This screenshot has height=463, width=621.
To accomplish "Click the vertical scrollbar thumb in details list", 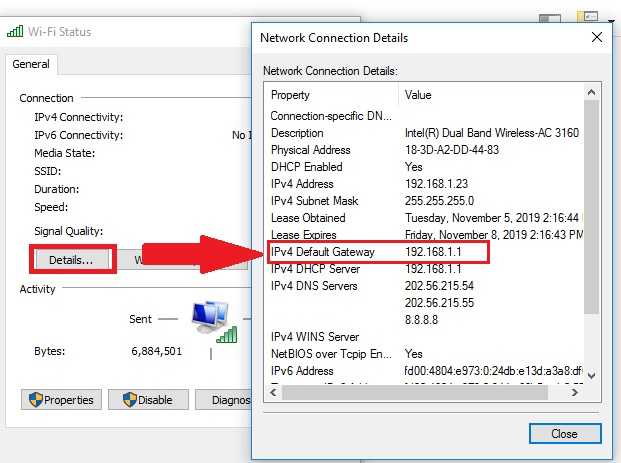I will coord(592,207).
